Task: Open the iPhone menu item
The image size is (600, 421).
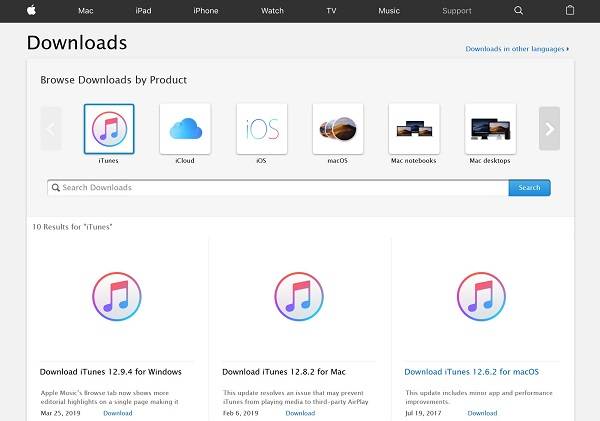Action: 205,11
